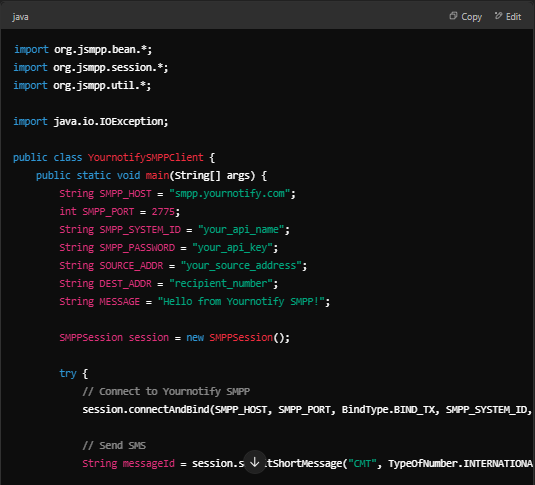The height and width of the screenshot is (485, 535).
Task: Click the Copy icon in the header
Action: coord(453,16)
